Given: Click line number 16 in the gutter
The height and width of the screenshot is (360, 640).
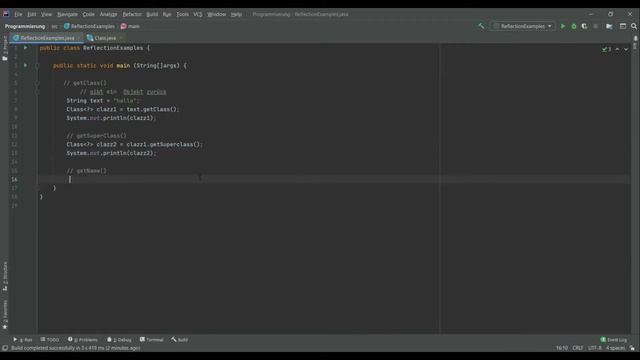Looking at the screenshot, I should (14, 179).
